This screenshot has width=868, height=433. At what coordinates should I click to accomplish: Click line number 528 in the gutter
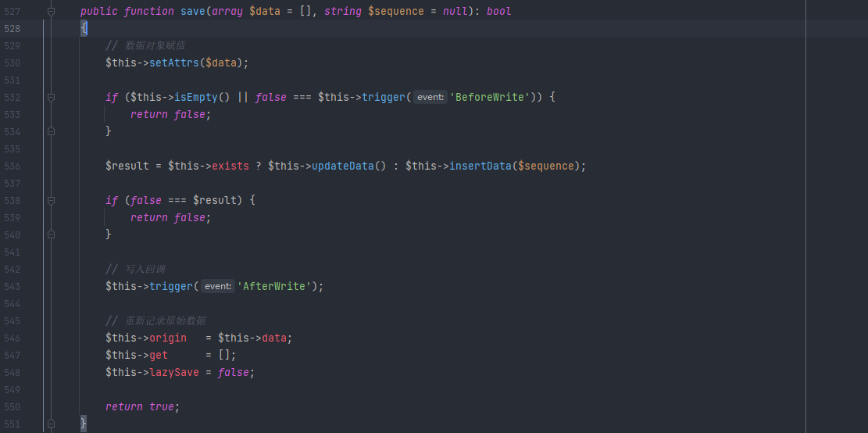click(13, 29)
